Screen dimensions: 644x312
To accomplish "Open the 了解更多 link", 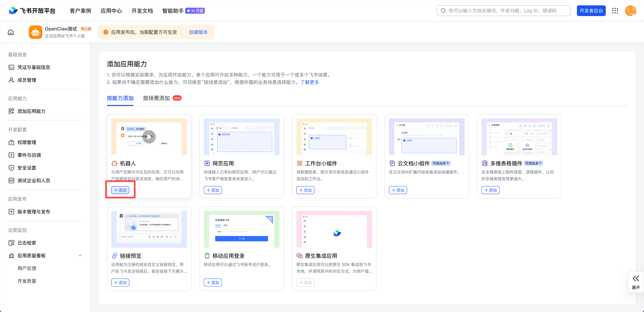I will click(310, 82).
